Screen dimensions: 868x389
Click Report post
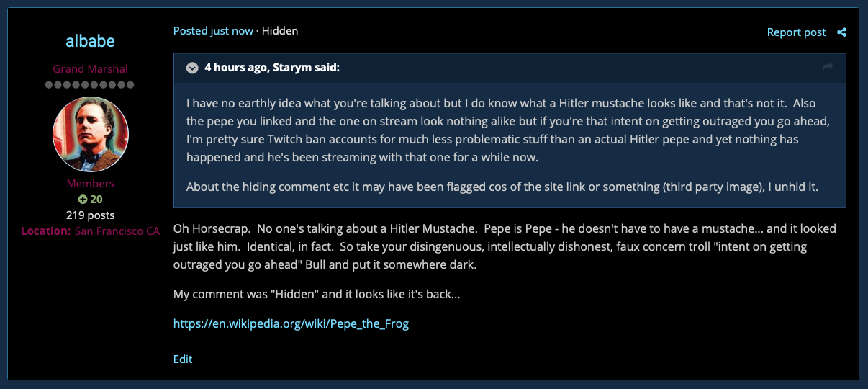point(796,32)
